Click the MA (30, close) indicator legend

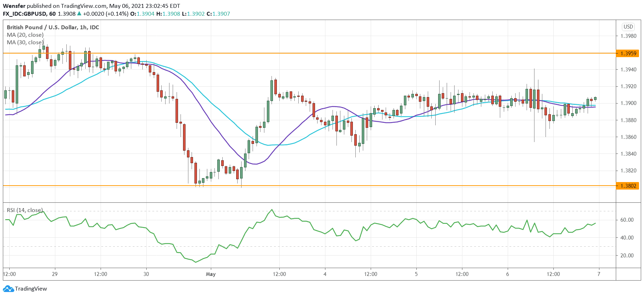(x=25, y=42)
